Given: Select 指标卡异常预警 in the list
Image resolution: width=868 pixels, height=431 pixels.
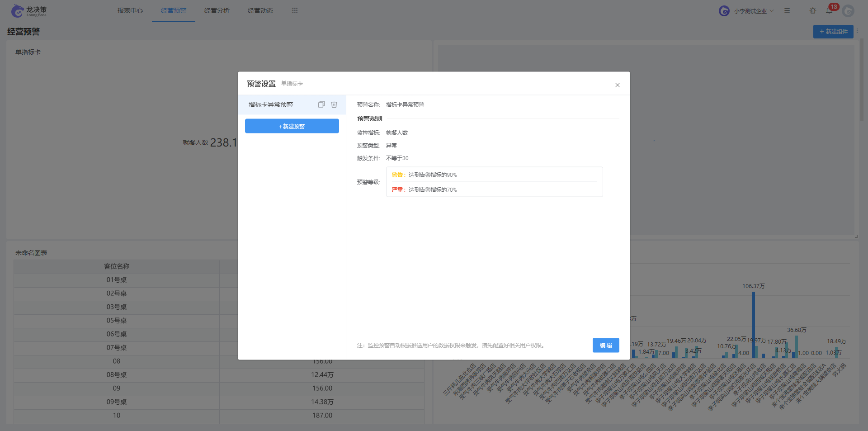Looking at the screenshot, I should [x=292, y=104].
